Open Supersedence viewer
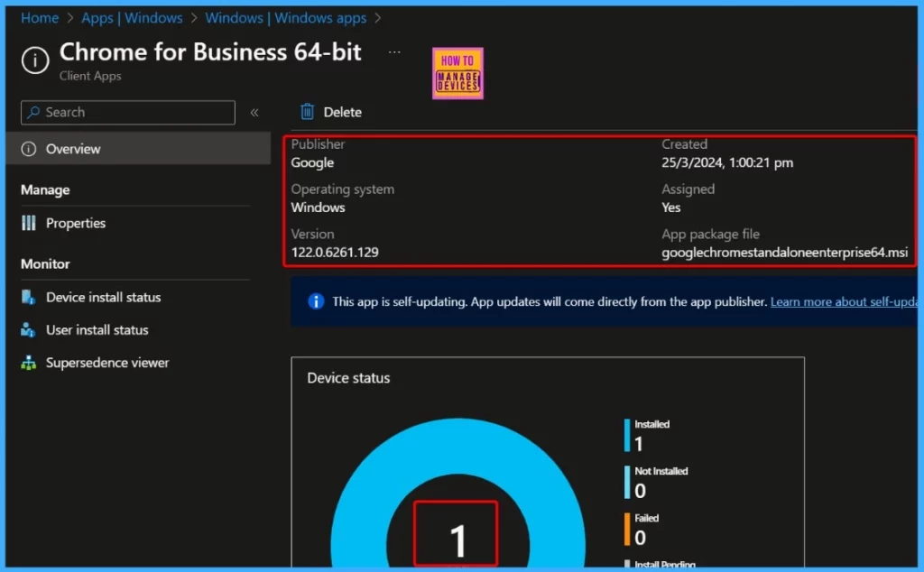The image size is (924, 572). pyautogui.click(x=107, y=363)
